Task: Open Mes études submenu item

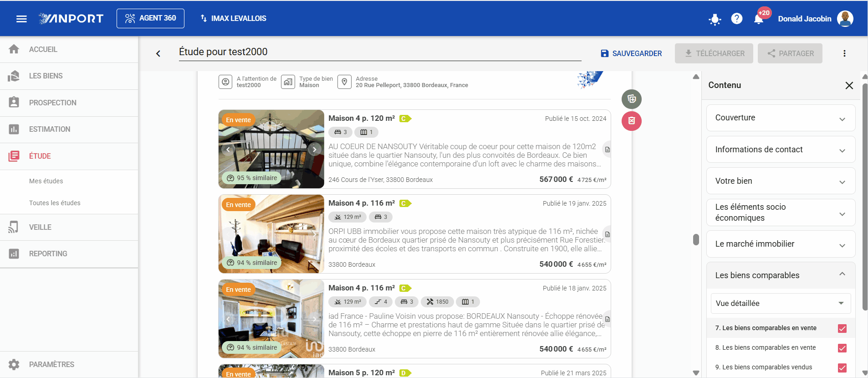Action: 46,181
